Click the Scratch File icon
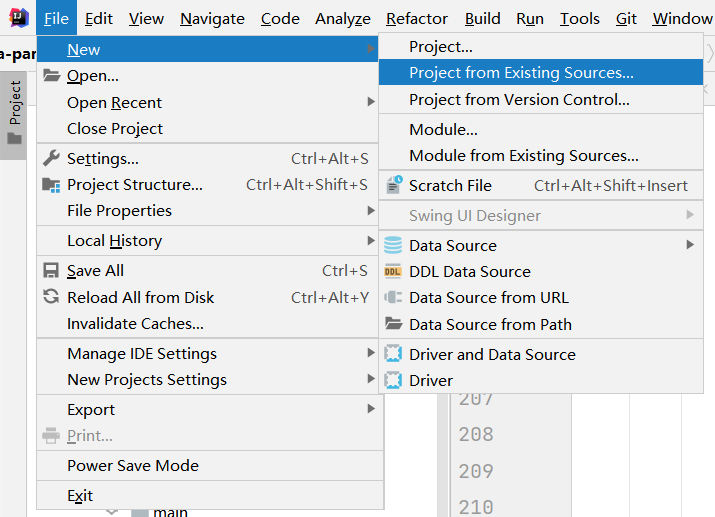Image resolution: width=715 pixels, height=517 pixels. [393, 185]
